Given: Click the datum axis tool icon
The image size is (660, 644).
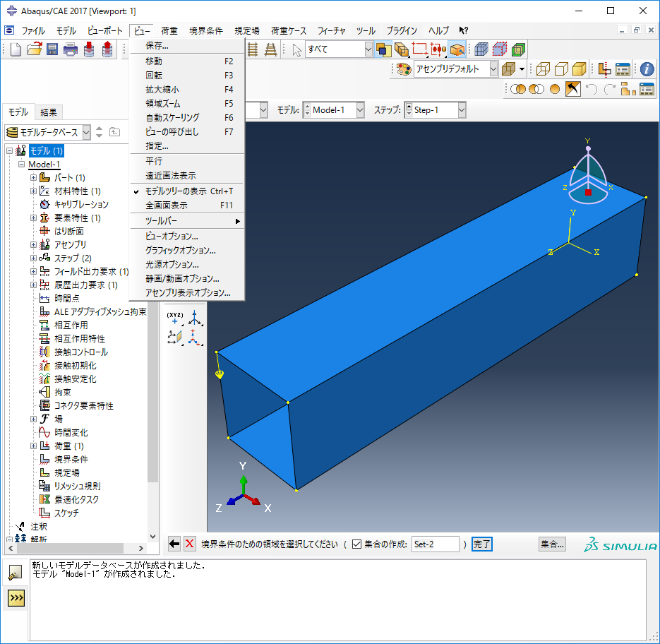Looking at the screenshot, I should 194,318.
